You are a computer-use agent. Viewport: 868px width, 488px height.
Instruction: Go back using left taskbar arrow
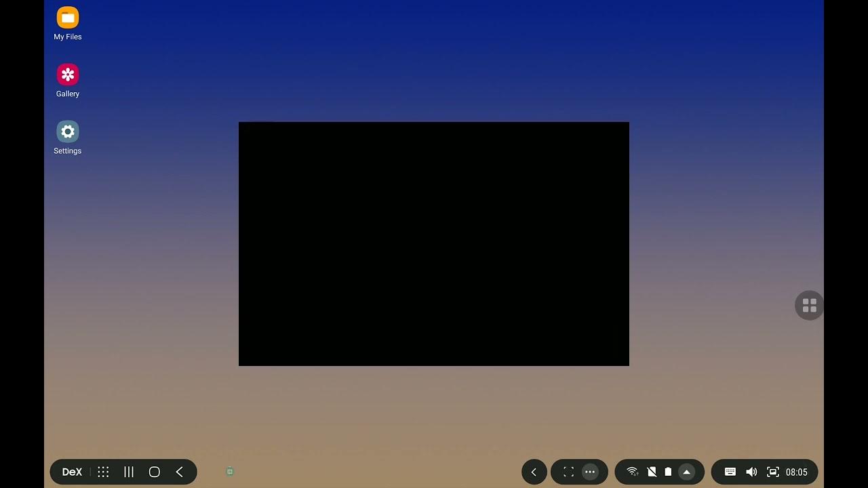180,472
